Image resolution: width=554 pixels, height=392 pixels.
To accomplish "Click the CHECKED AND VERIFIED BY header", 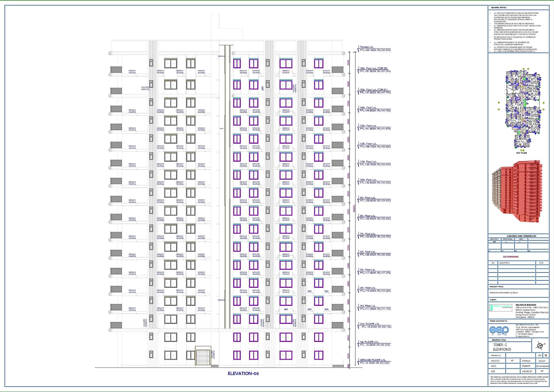I will pos(521,236).
